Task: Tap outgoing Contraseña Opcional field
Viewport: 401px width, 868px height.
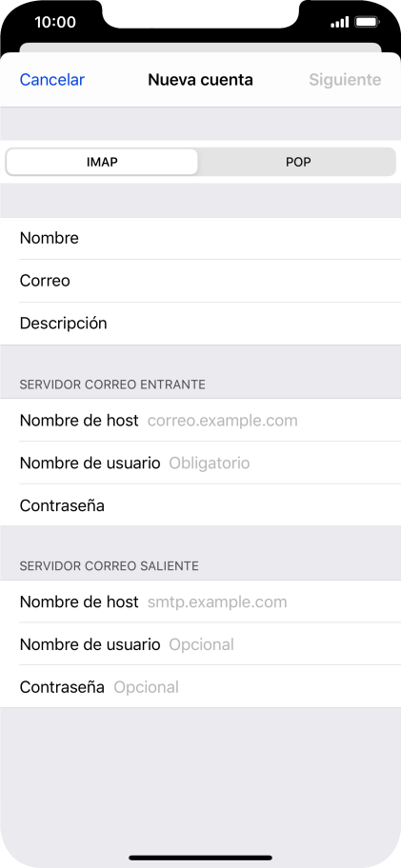Action: [200, 687]
